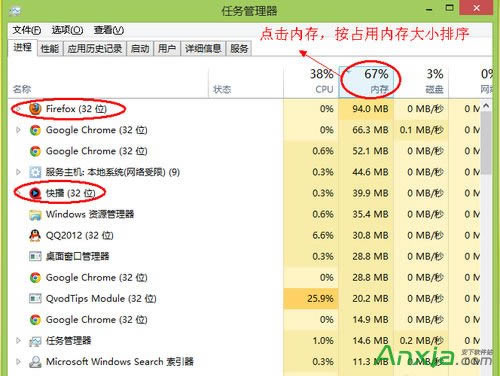The width and height of the screenshot is (500, 376).
Task: Click the 94.0 MB memory cell
Action: [x=366, y=109]
